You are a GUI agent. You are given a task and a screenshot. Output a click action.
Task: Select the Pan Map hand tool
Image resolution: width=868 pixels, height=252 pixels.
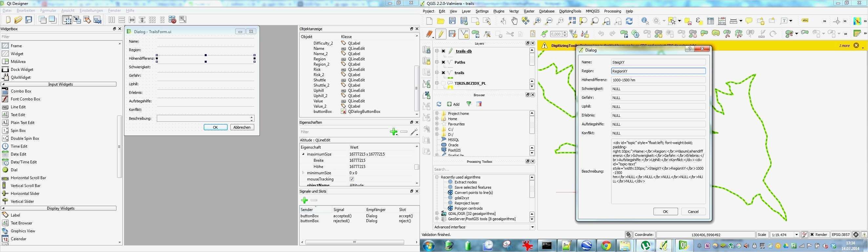click(x=514, y=21)
